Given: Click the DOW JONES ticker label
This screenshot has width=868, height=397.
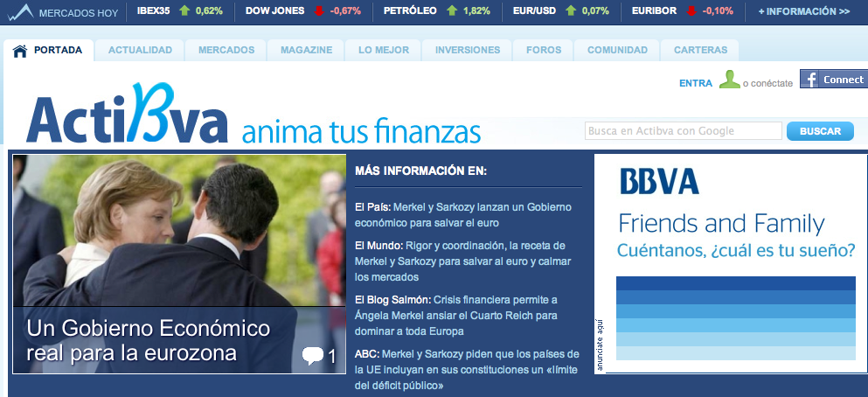Looking at the screenshot, I should 275,11.
